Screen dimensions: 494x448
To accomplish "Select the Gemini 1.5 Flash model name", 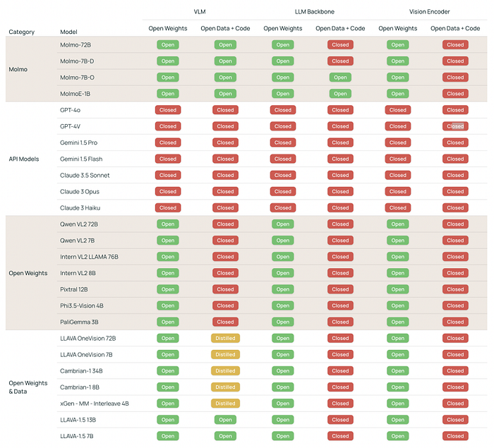I will [81, 159].
